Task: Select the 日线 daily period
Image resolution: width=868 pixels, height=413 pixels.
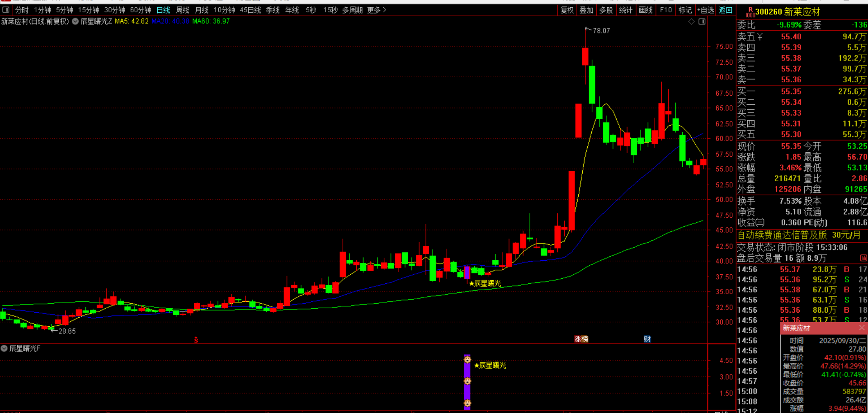Action: pos(163,10)
